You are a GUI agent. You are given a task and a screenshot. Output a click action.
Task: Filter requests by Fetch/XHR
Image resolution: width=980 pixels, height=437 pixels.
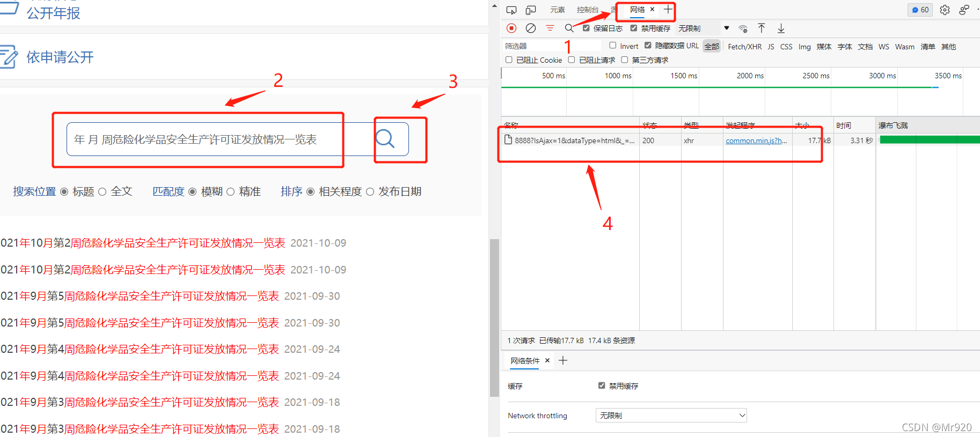point(745,47)
